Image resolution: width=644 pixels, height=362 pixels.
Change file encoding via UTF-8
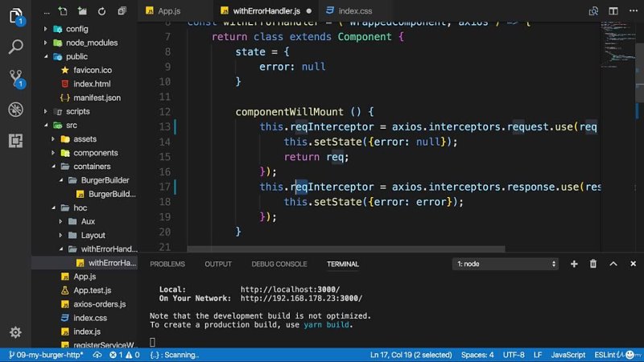pos(514,355)
